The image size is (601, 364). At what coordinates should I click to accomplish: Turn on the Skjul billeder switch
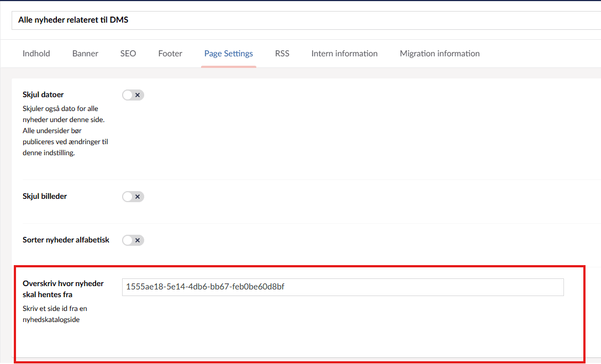[x=133, y=197]
